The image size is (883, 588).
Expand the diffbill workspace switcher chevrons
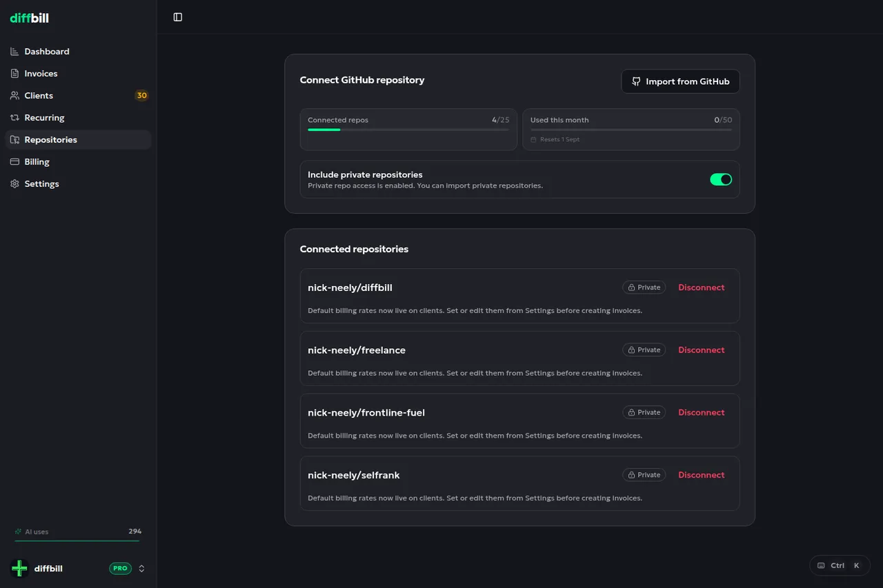pyautogui.click(x=141, y=569)
